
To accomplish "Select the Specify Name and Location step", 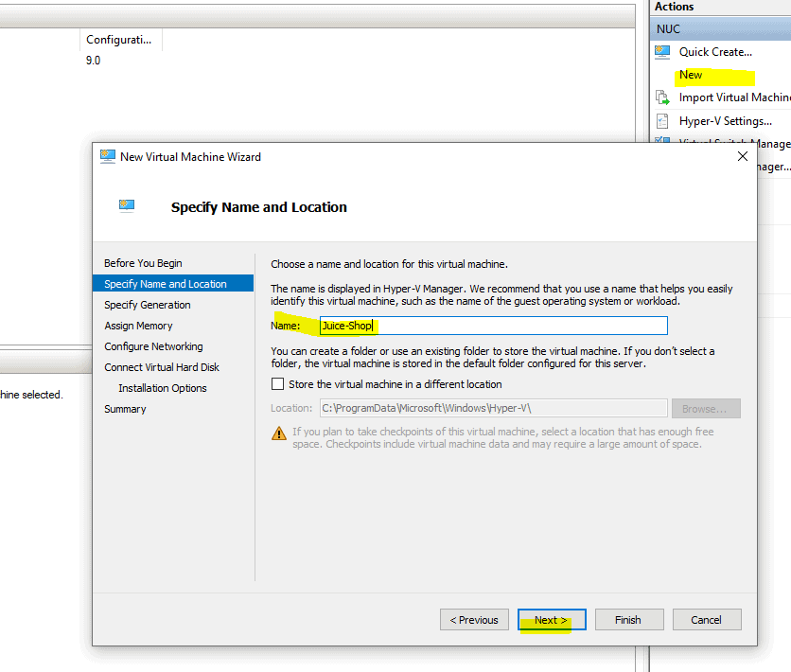I will click(x=173, y=284).
